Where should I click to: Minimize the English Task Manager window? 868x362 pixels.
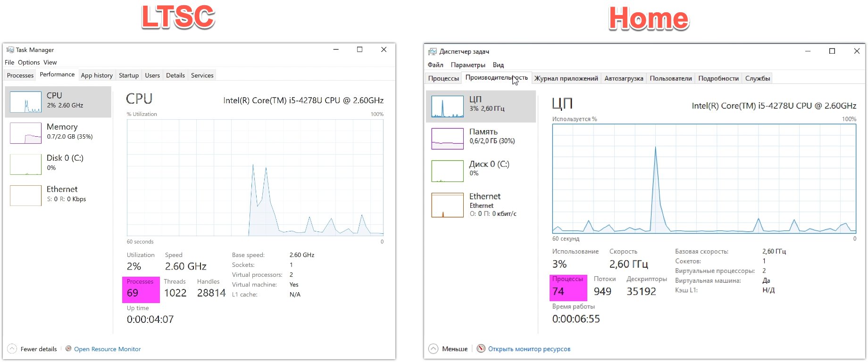pos(336,49)
